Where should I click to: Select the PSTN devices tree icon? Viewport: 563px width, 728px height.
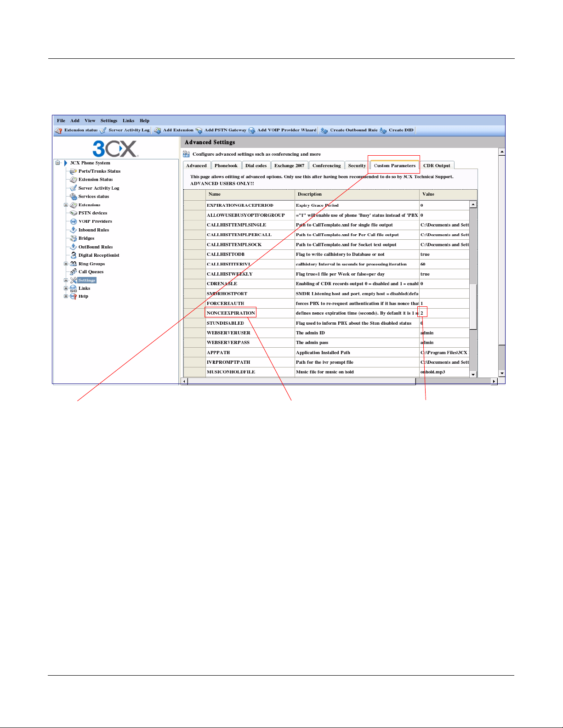(73, 213)
